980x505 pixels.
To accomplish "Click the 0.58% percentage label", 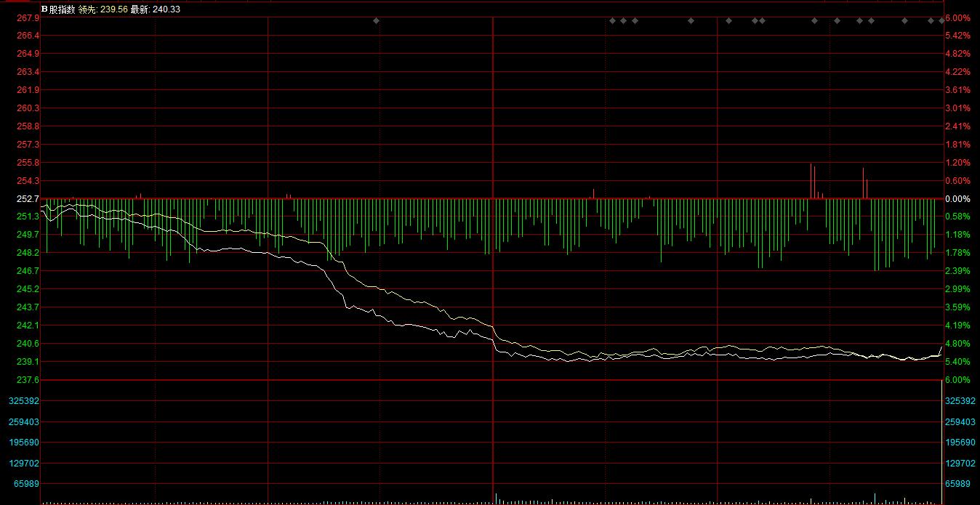I will (957, 217).
